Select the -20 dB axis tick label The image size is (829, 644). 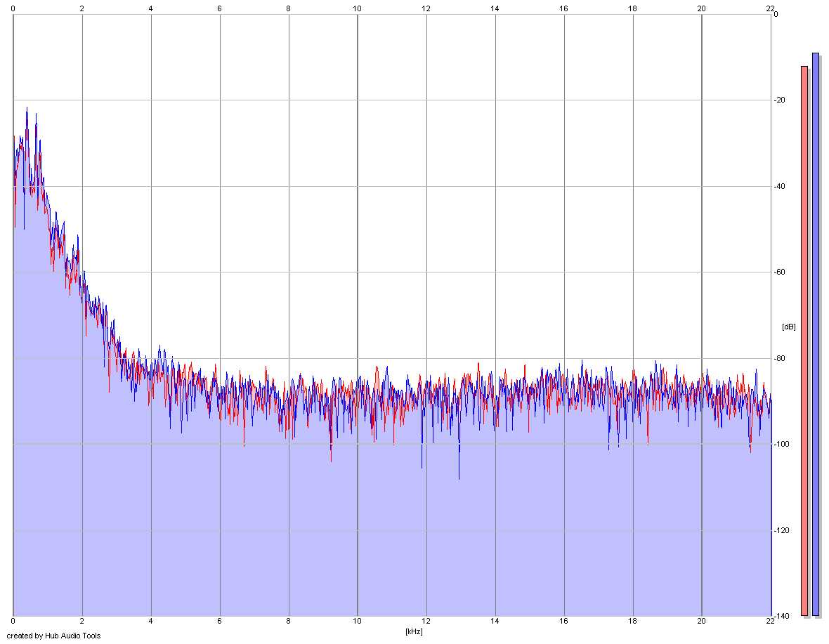(780, 100)
